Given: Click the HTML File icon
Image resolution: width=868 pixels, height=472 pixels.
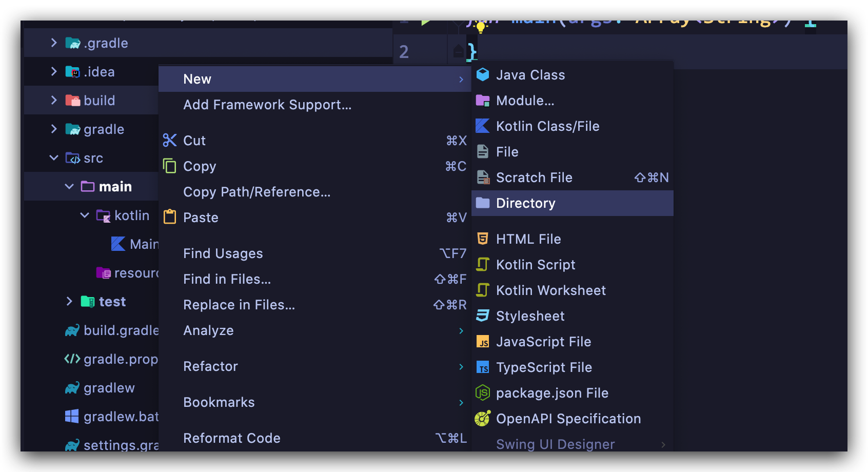Looking at the screenshot, I should [483, 239].
